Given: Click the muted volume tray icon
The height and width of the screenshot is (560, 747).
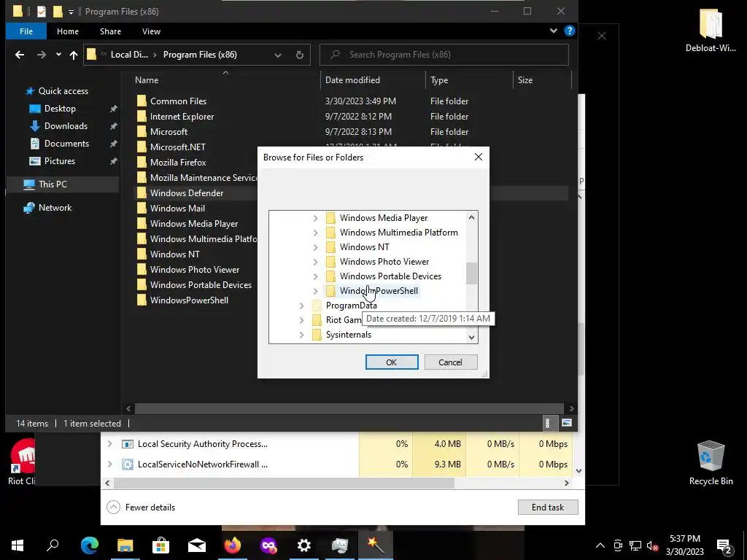Looking at the screenshot, I should [652, 545].
